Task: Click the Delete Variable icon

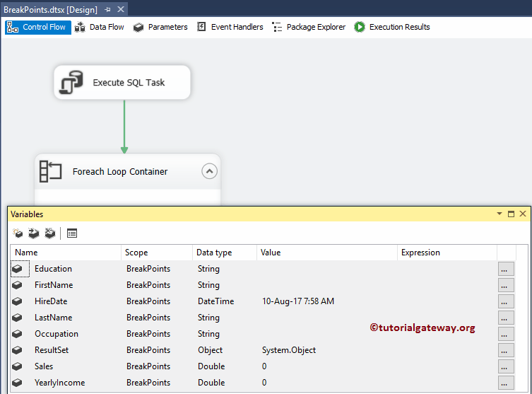Action: [49, 233]
